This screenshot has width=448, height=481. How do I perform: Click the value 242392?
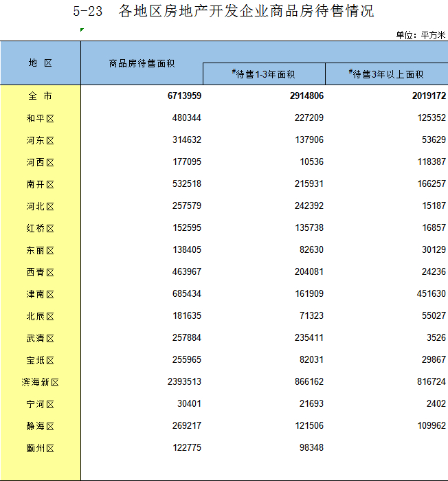point(309,206)
